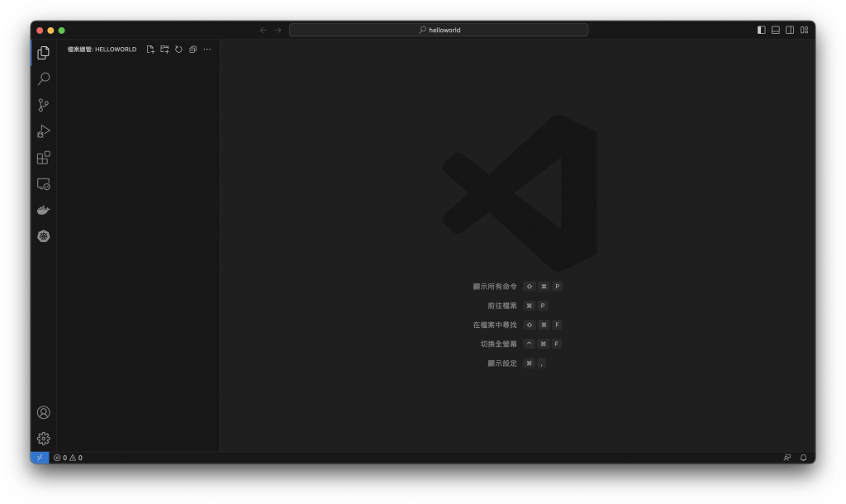Go forward with the right arrow
Viewport: 846px width, 504px height.
(x=278, y=31)
